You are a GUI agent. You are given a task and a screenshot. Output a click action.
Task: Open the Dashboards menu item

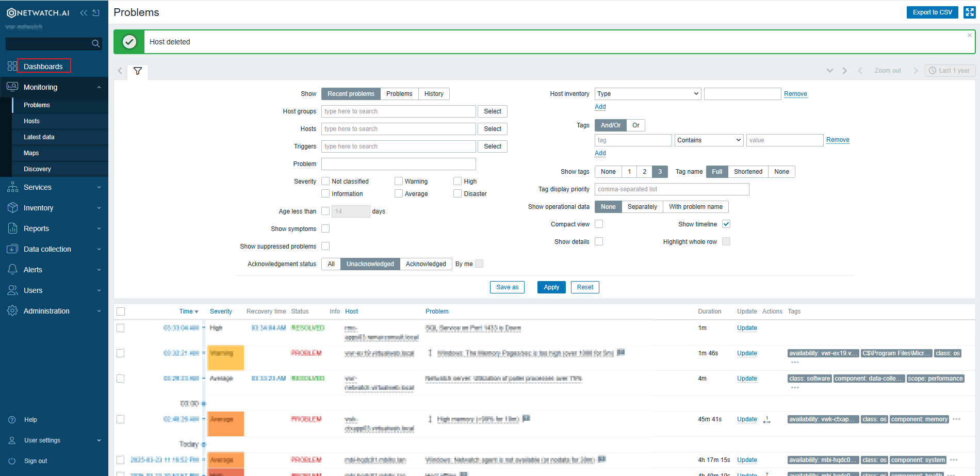point(44,67)
